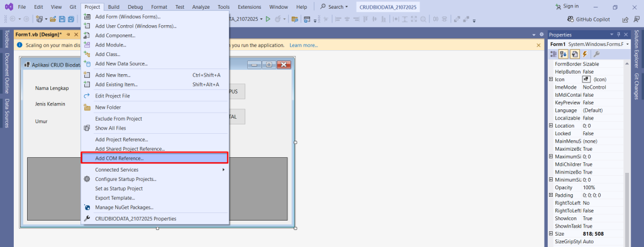Open the Search box
The image size is (644, 247).
click(x=335, y=7)
